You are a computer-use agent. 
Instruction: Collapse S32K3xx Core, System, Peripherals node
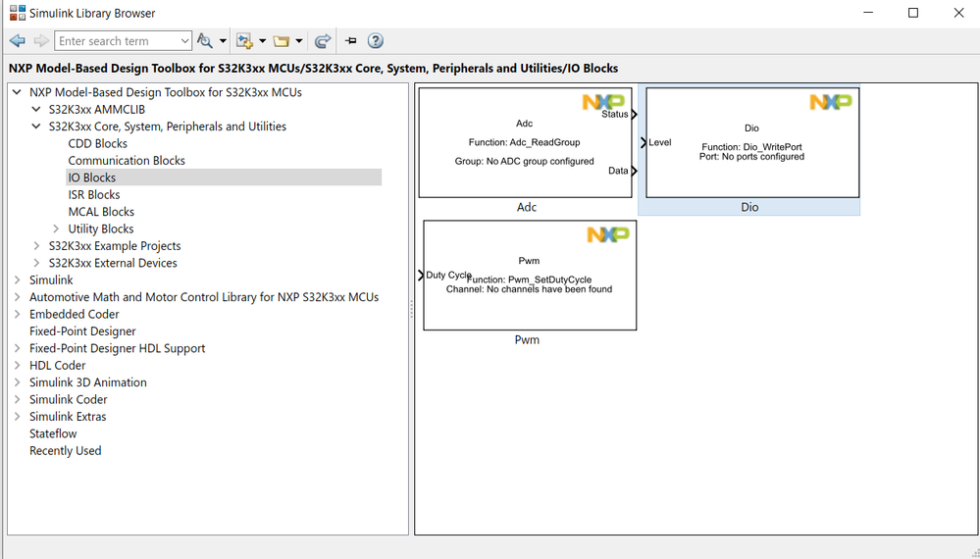pyautogui.click(x=36, y=127)
